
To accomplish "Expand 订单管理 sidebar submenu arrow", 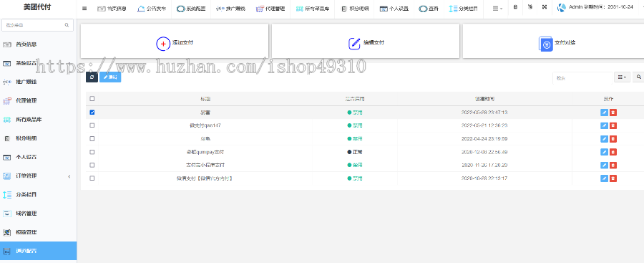I will 69,176.
